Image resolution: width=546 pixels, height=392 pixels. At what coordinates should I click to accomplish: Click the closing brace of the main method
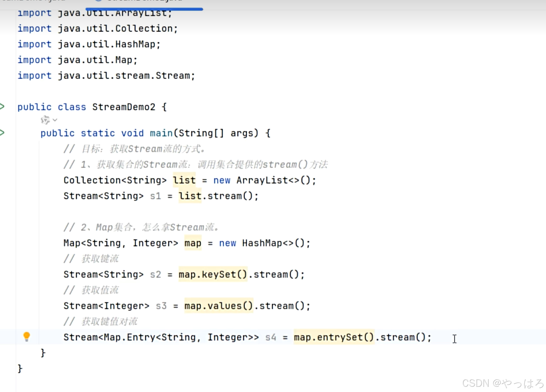pos(43,353)
